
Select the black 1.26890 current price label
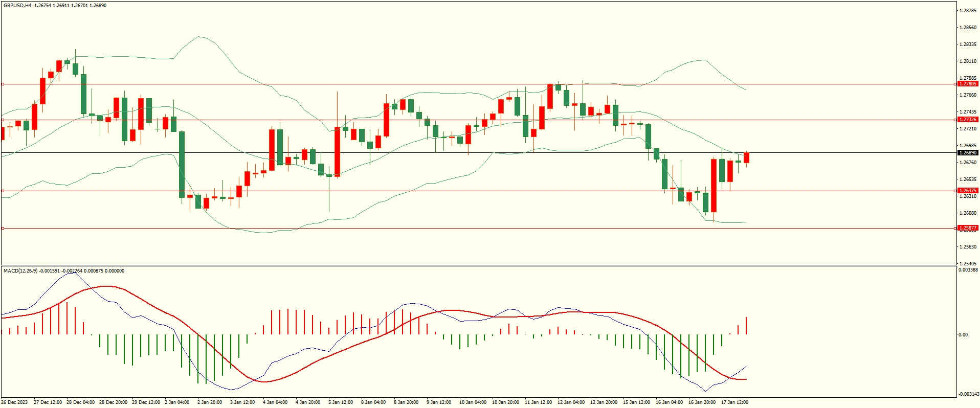pyautogui.click(x=967, y=153)
